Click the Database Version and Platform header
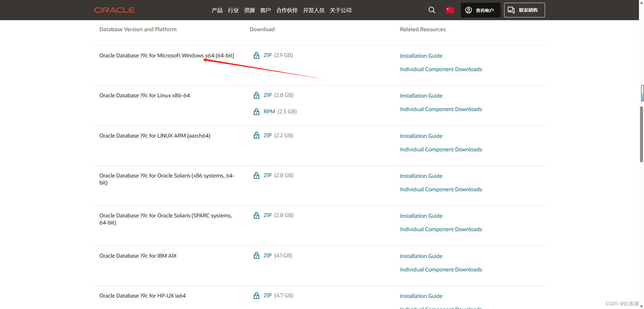Viewport: 644px width, 309px height. pos(138,30)
